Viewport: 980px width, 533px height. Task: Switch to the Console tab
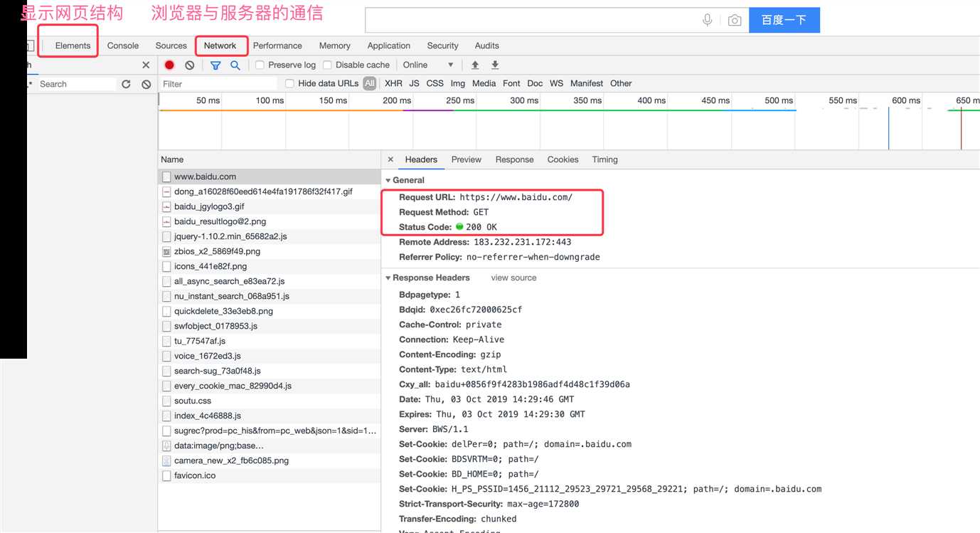point(123,46)
